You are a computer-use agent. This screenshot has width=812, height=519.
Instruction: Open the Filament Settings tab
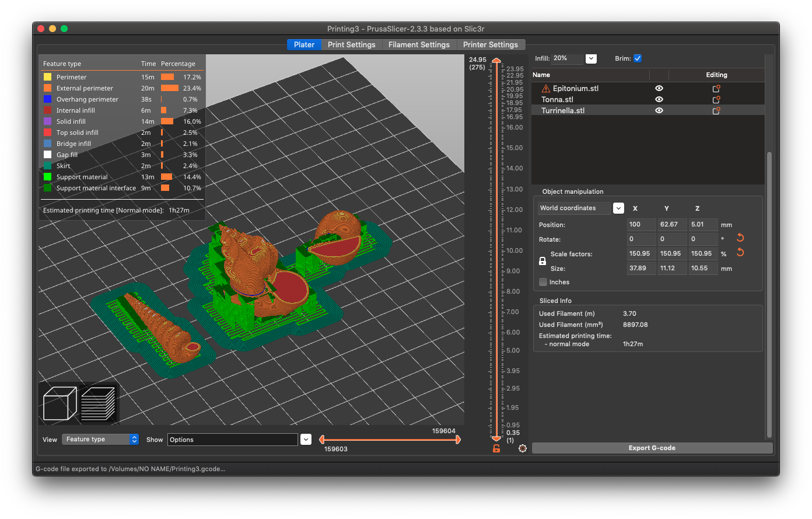419,44
